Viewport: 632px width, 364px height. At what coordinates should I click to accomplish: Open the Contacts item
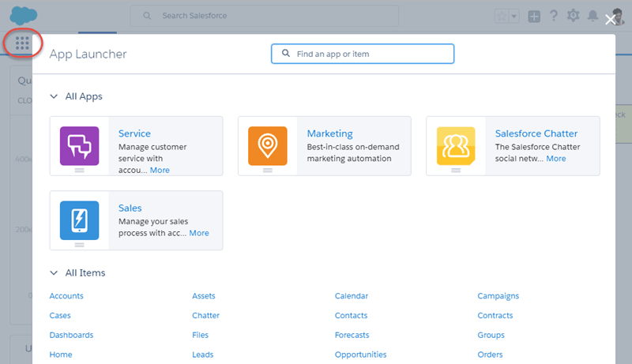(x=351, y=315)
